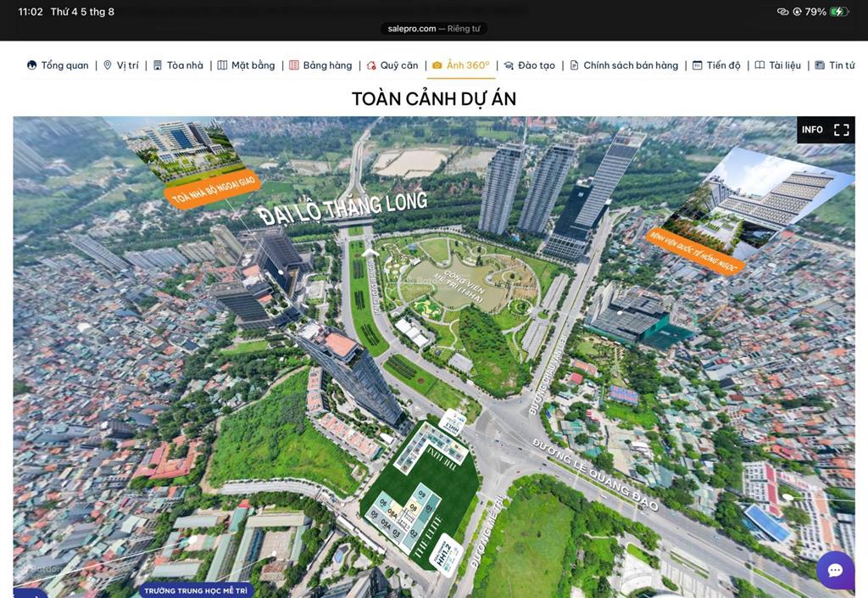Viewport: 868px width, 598px height.
Task: Open the Mặt bằng menu item
Action: point(247,65)
